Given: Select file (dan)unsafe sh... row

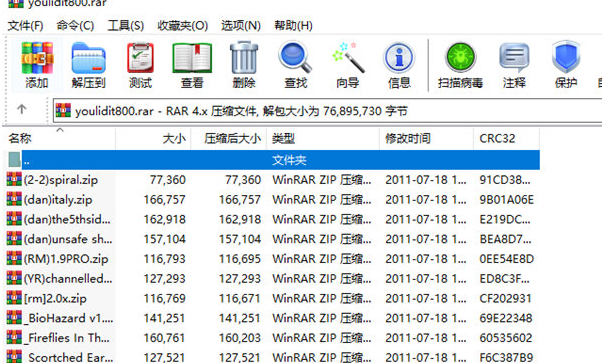Looking at the screenshot, I should [272, 239].
